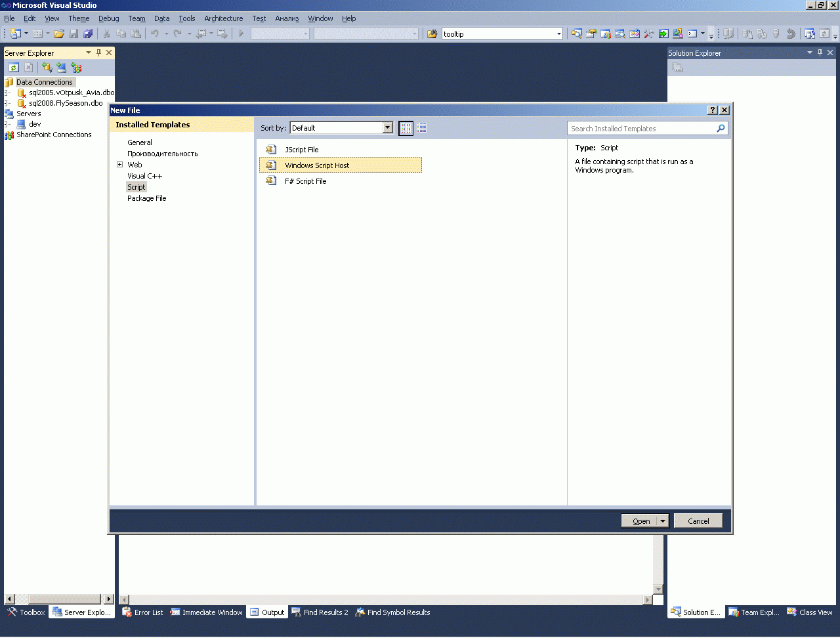
Task: Click the Refresh icon in Server Explorer
Action: tap(14, 67)
